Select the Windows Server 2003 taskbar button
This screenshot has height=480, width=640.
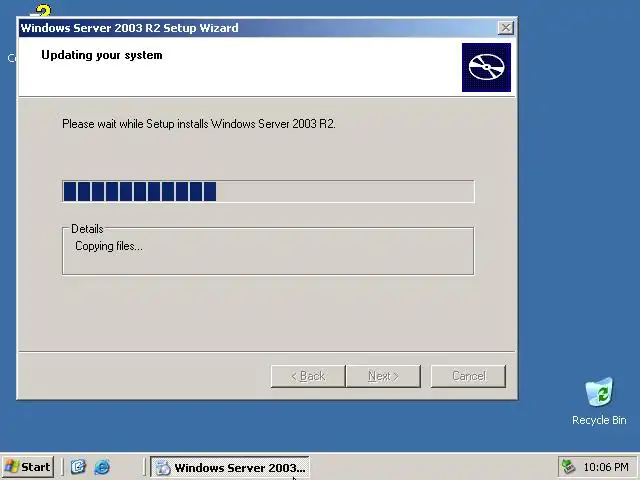(x=230, y=467)
